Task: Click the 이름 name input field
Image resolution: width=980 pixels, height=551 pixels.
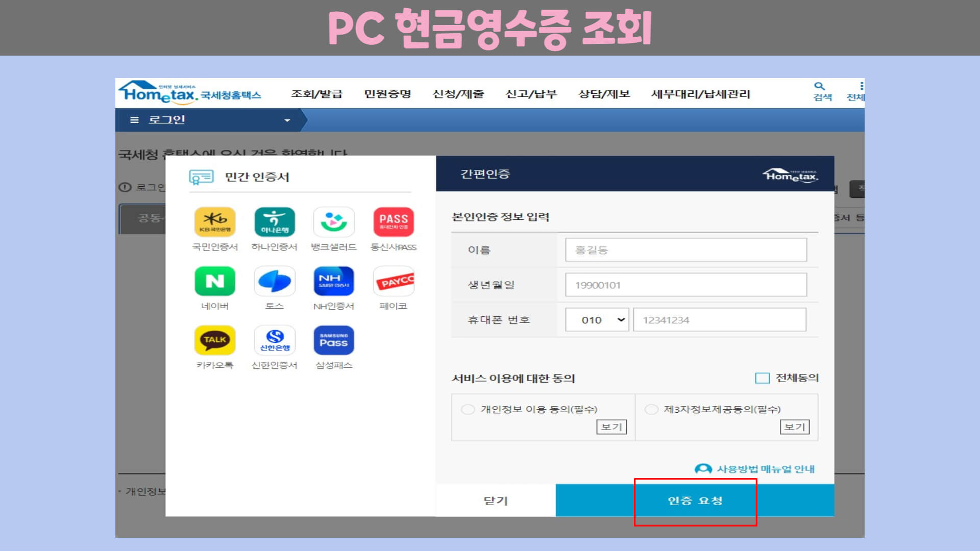Action: coord(685,250)
